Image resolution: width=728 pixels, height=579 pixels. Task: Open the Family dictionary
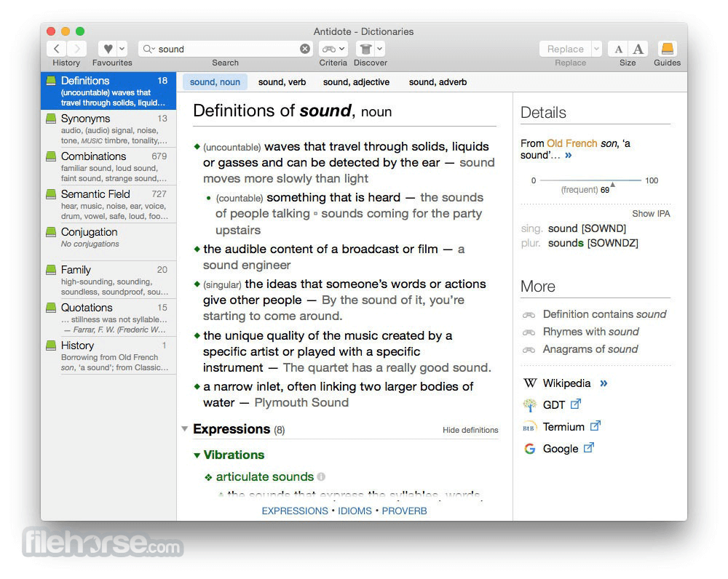click(108, 280)
